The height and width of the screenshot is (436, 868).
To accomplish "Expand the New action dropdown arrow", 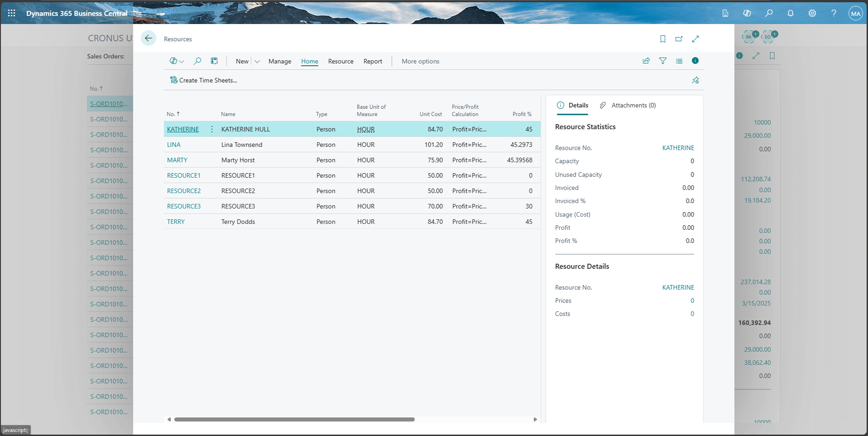I will (x=257, y=61).
